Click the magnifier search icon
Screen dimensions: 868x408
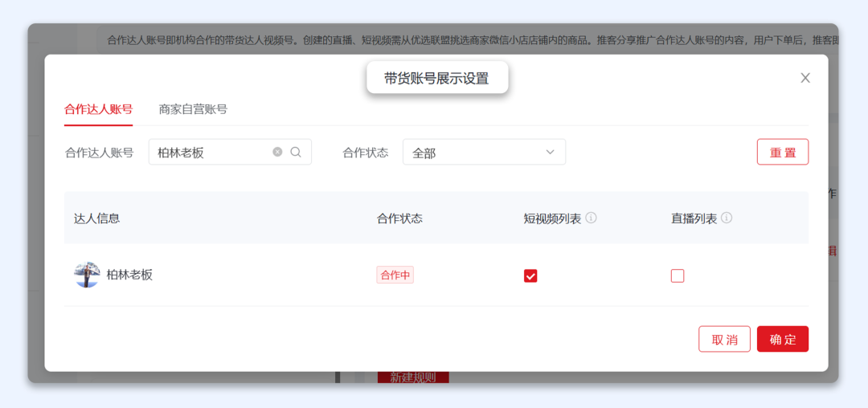(x=296, y=152)
